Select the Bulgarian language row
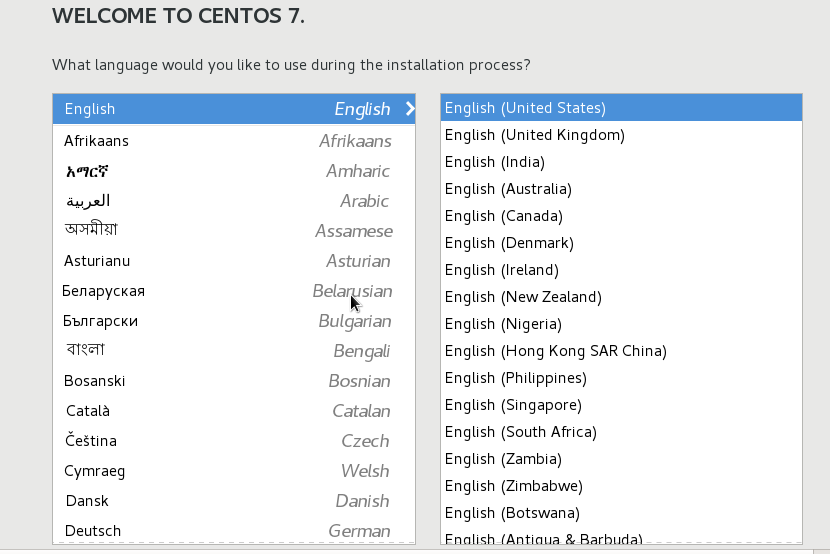This screenshot has height=554, width=830. (234, 321)
